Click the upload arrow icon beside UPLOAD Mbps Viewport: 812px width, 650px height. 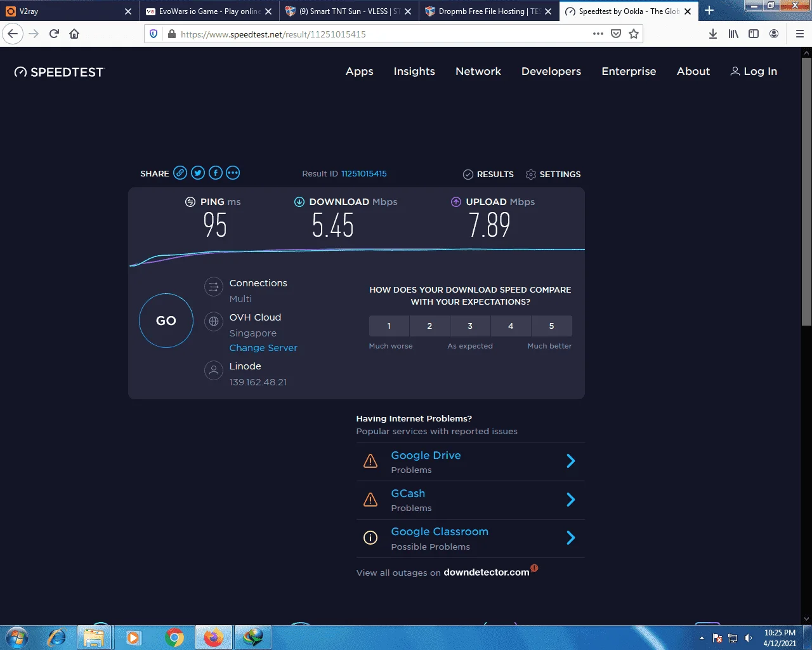click(455, 202)
